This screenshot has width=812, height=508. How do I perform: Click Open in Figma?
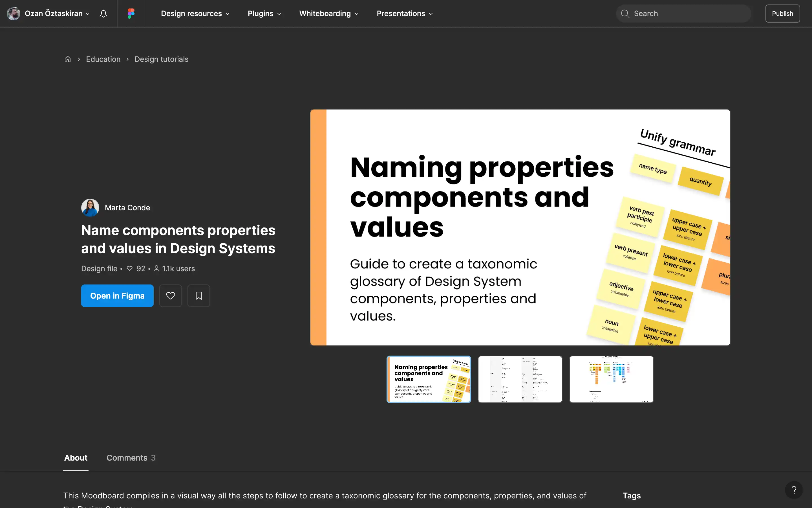(x=118, y=296)
